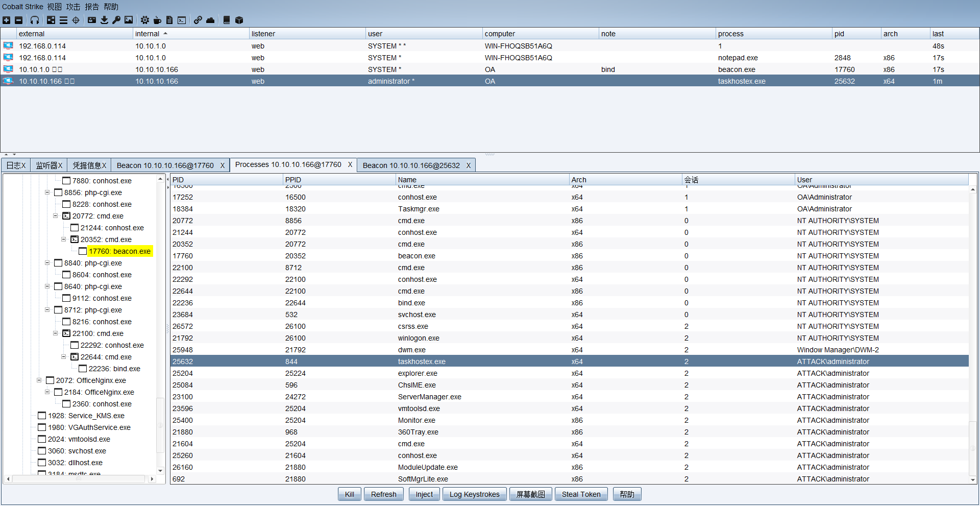Open the 帮助 menu
Screen dimensions: 980x506
pos(111,7)
